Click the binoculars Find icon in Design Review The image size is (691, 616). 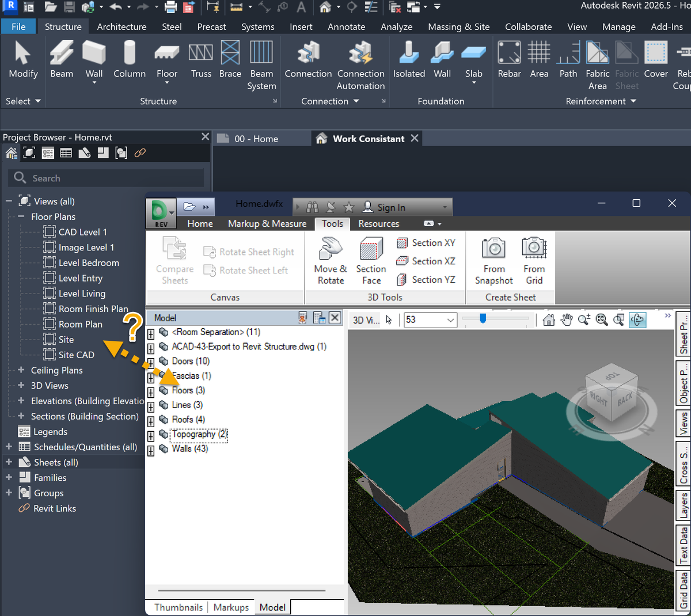coord(313,207)
